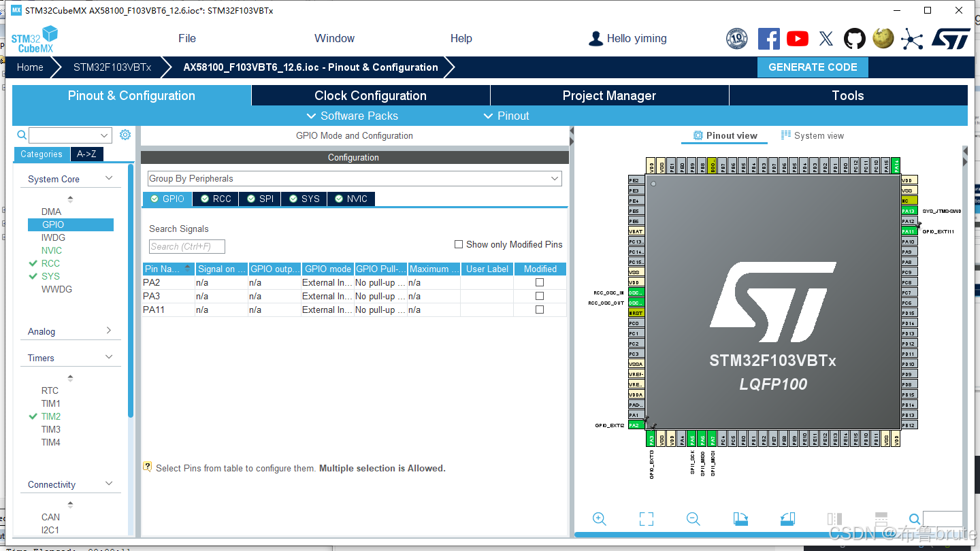The image size is (980, 551).
Task: Open the Help menu
Action: (461, 38)
